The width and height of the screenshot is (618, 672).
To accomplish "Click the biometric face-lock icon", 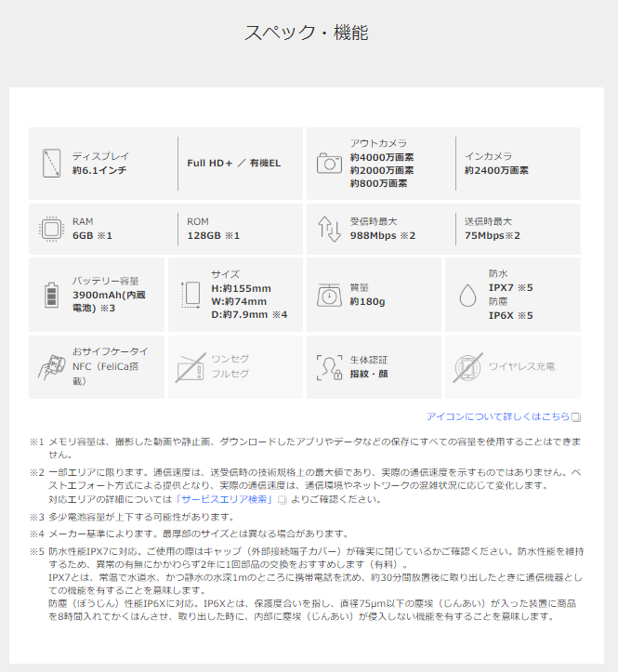I will click(x=329, y=367).
